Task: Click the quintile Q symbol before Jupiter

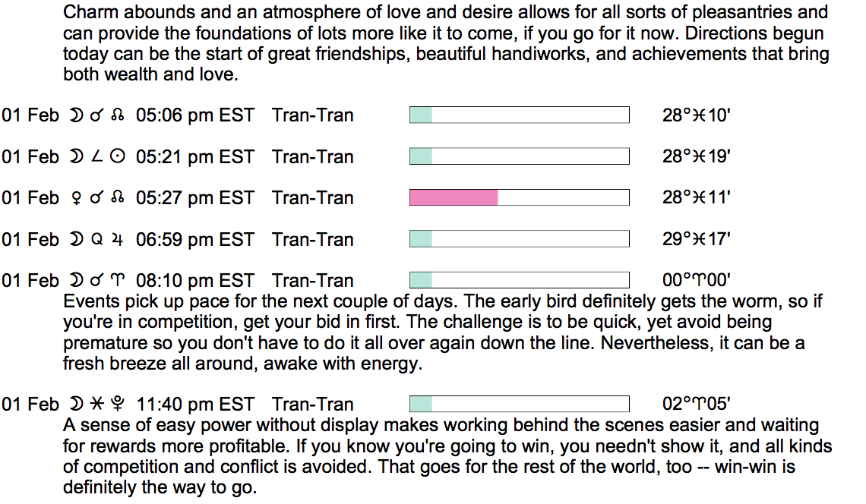Action: click(96, 240)
